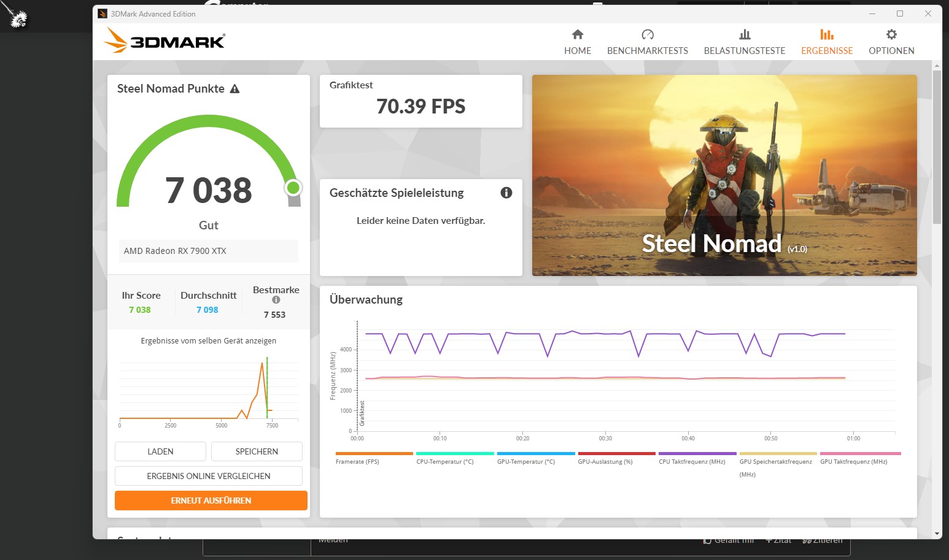Click the AMD Radeon RX 7900 XTX field

[209, 251]
